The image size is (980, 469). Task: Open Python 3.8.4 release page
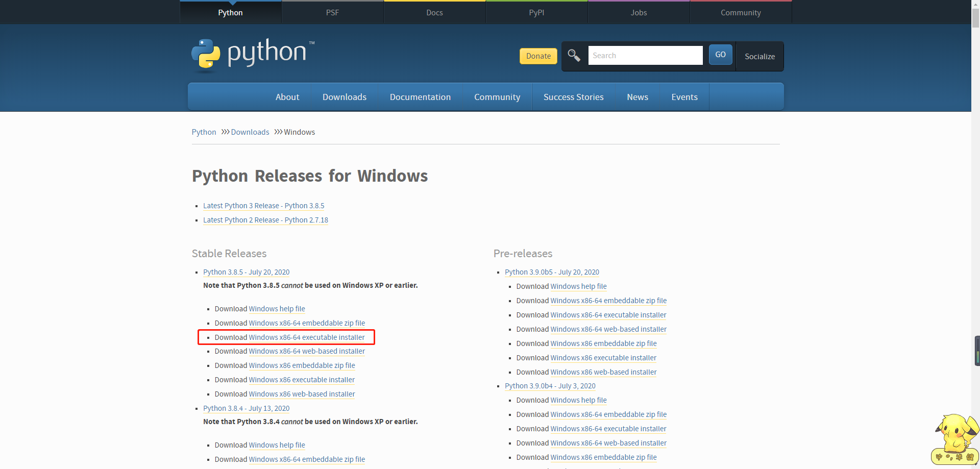click(246, 408)
